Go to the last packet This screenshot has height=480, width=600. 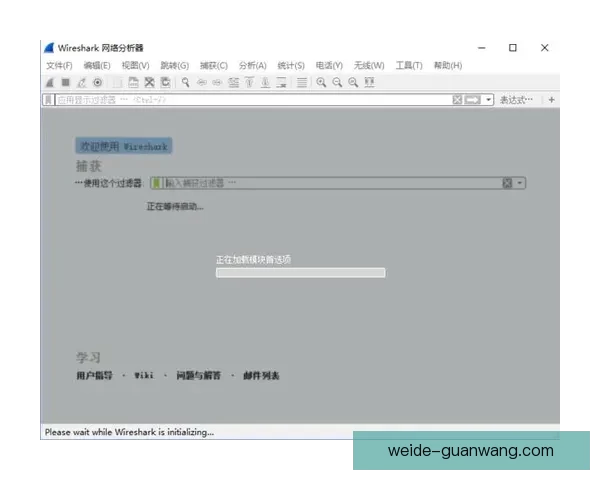pos(266,82)
